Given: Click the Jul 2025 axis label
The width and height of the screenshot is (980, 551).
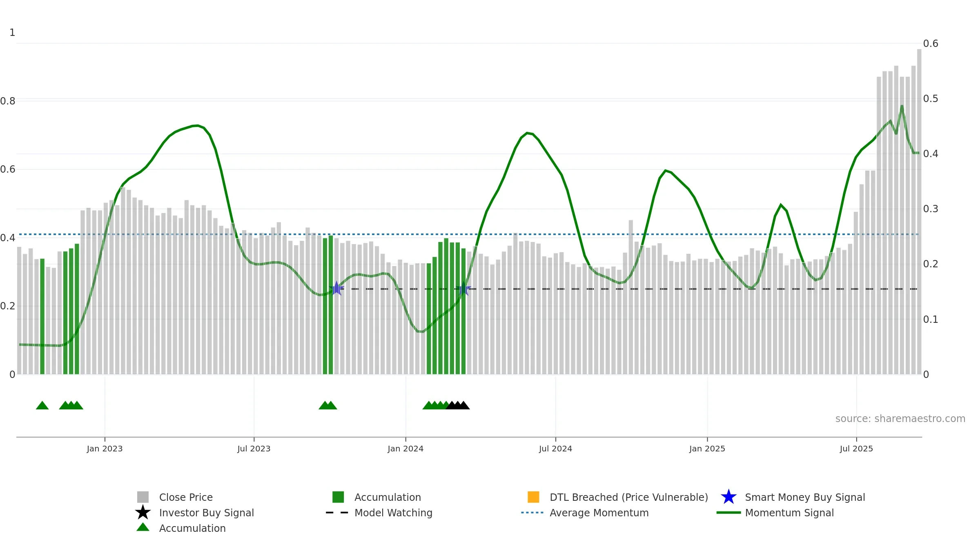Looking at the screenshot, I should point(856,449).
